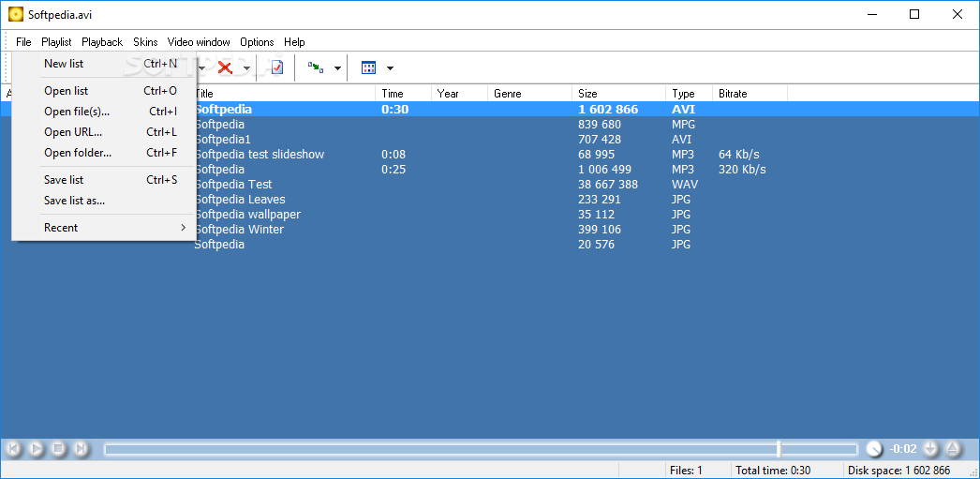Select the Softpedia Winter row
Viewport: 980px width, 479px height.
point(490,230)
